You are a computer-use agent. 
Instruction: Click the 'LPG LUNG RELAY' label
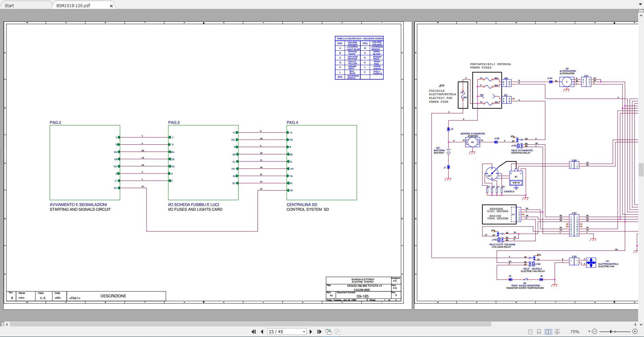coord(501,247)
